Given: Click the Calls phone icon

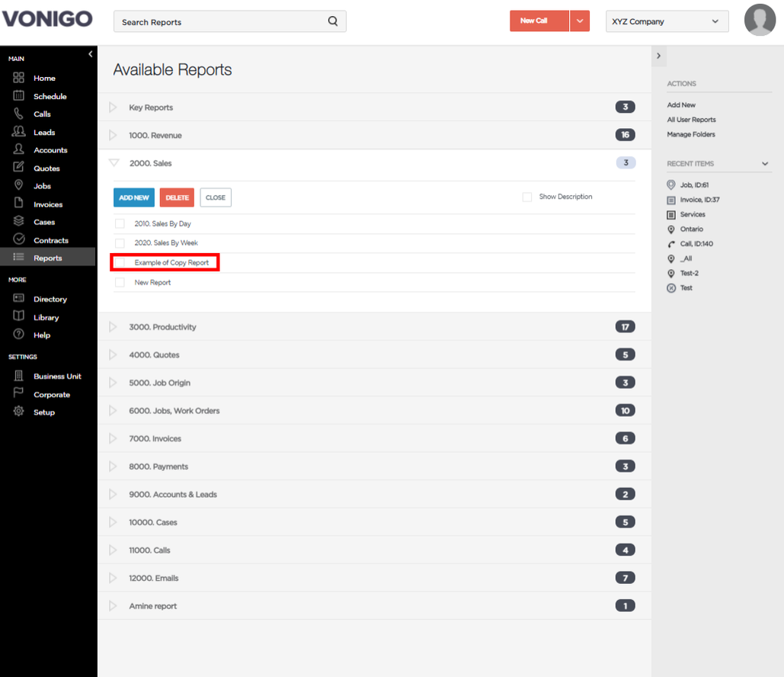Looking at the screenshot, I should (x=18, y=114).
